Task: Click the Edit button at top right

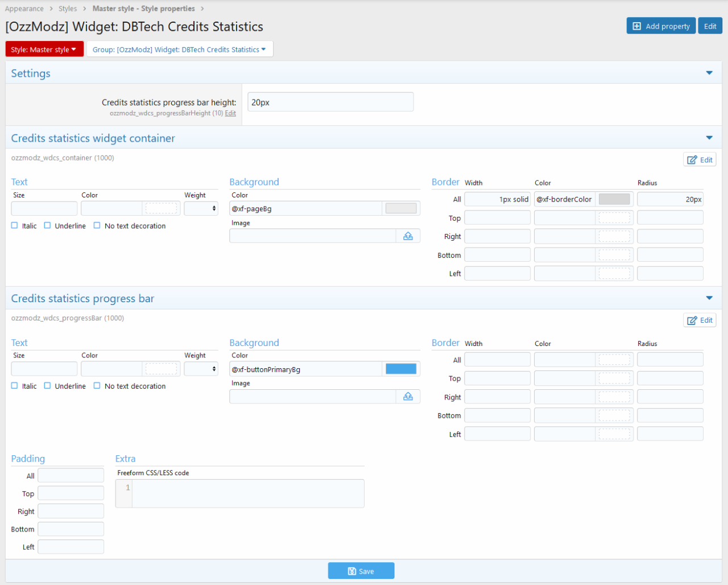Action: [x=710, y=26]
